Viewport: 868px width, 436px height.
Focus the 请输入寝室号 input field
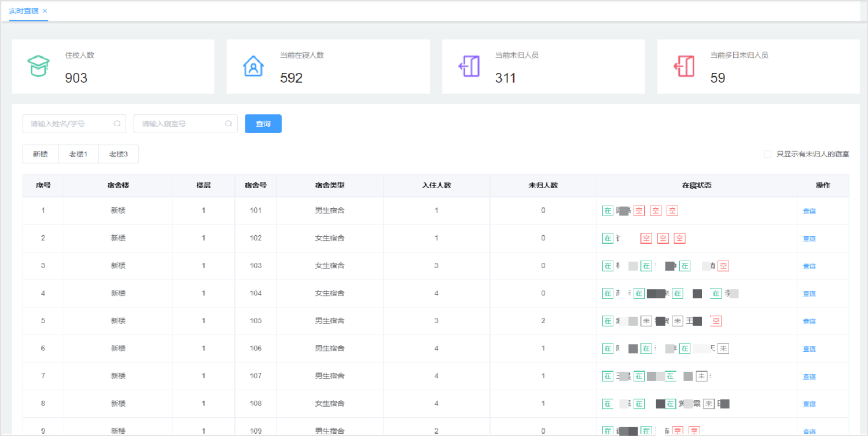[186, 123]
